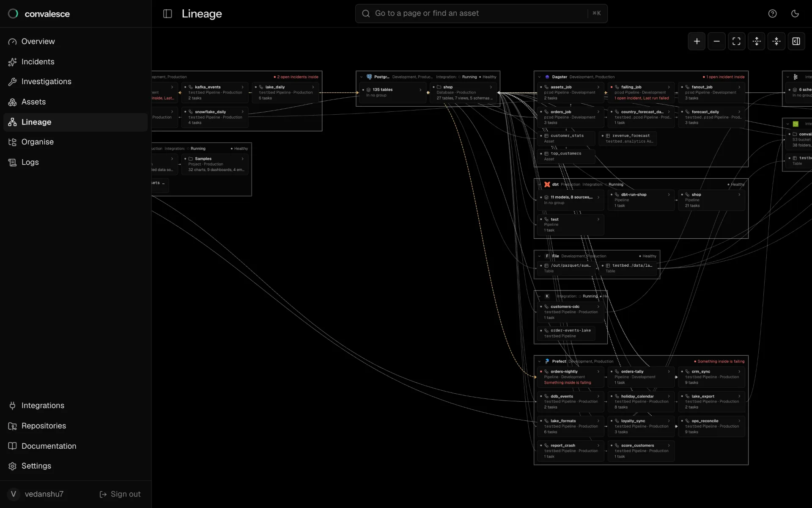Collapse the File group chevron
Image resolution: width=812 pixels, height=508 pixels.
pos(539,256)
